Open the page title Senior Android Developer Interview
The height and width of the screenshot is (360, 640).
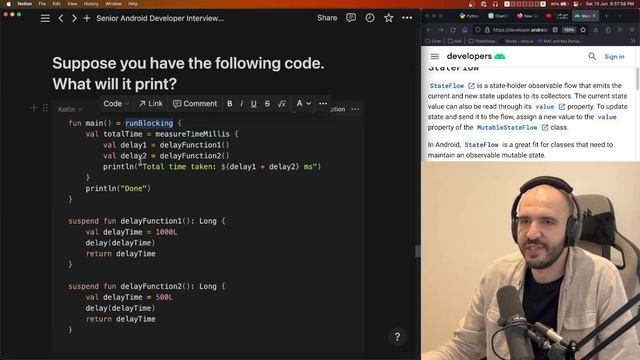pos(160,18)
